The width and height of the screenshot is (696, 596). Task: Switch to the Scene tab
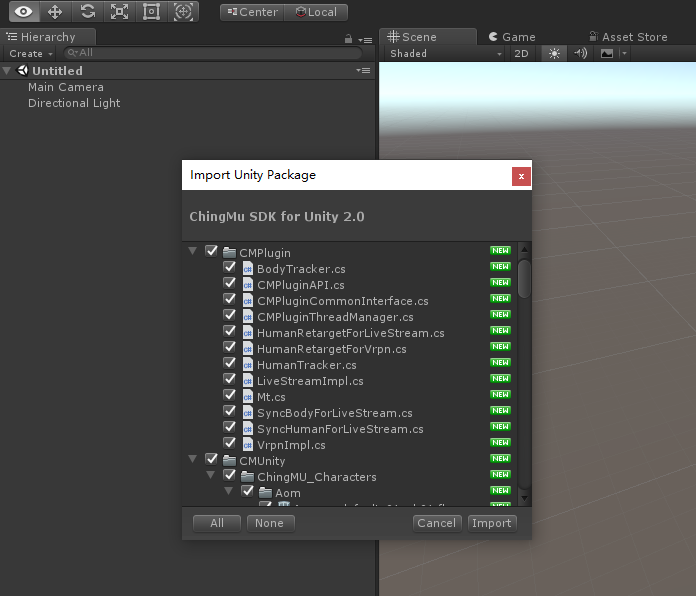(x=428, y=37)
